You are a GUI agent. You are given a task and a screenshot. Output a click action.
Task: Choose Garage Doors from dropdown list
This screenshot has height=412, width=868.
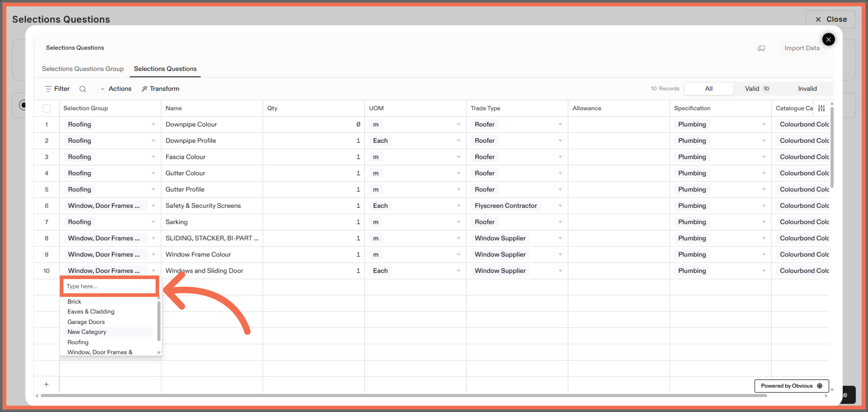pos(86,322)
